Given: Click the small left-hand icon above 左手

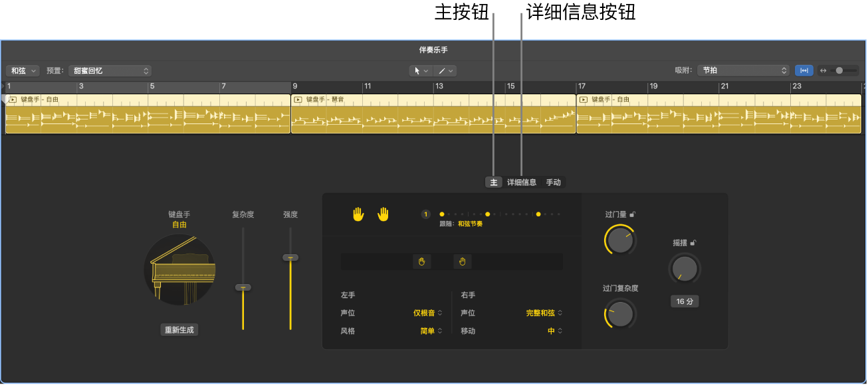Looking at the screenshot, I should pyautogui.click(x=422, y=262).
